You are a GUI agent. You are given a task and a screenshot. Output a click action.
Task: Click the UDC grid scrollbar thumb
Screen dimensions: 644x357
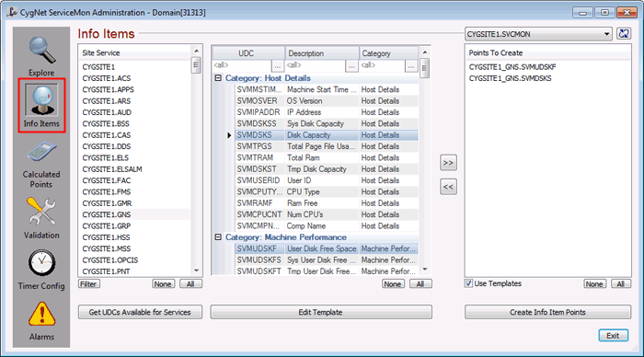tap(425, 68)
